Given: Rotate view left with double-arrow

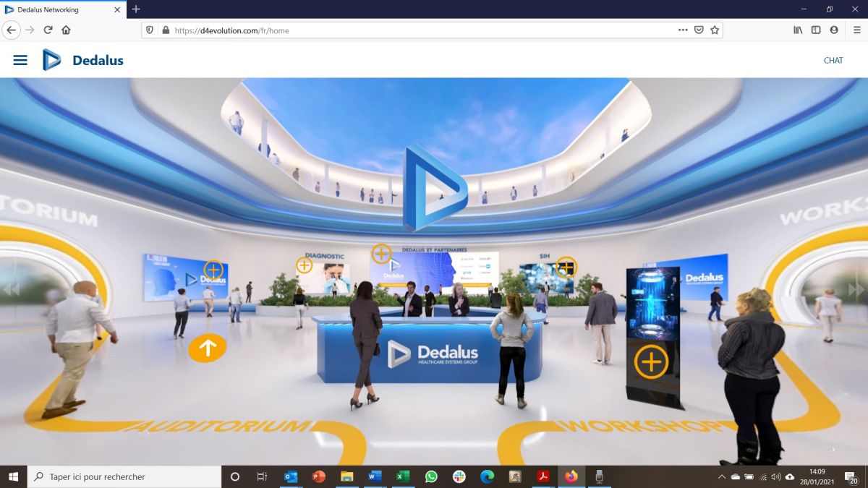Looking at the screenshot, I should tap(10, 289).
